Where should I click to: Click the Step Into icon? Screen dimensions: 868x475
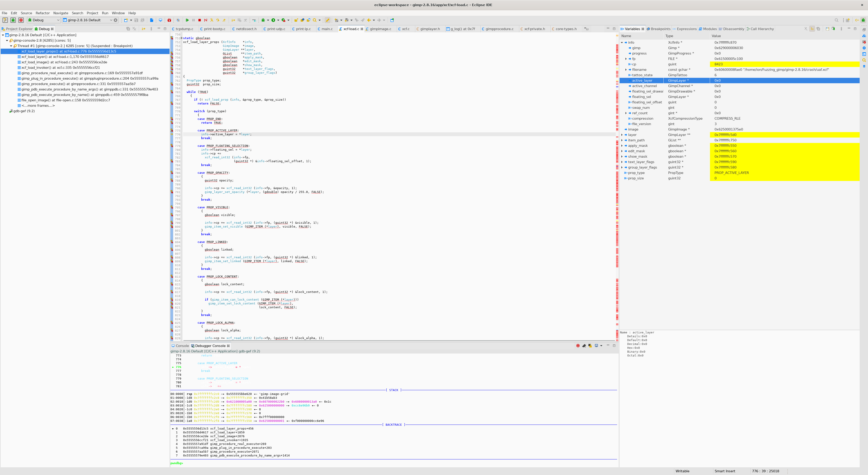[x=212, y=20]
